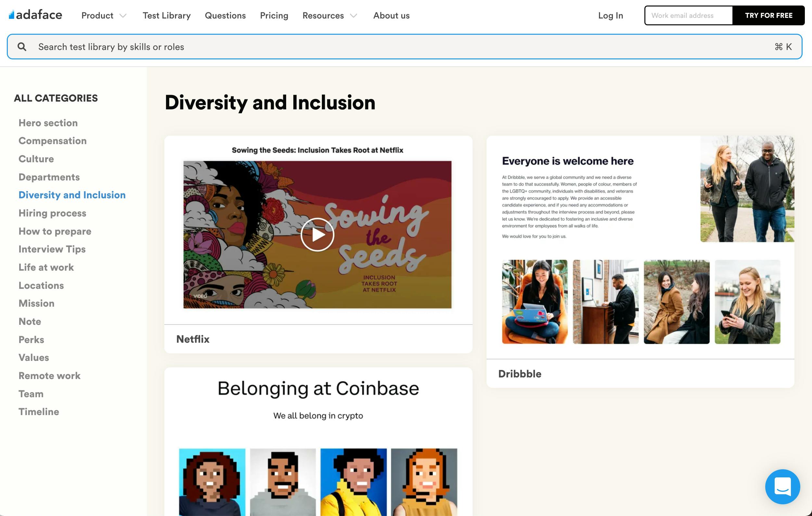This screenshot has height=516, width=812.
Task: Play the Sowing the Seeds video
Action: (x=317, y=235)
